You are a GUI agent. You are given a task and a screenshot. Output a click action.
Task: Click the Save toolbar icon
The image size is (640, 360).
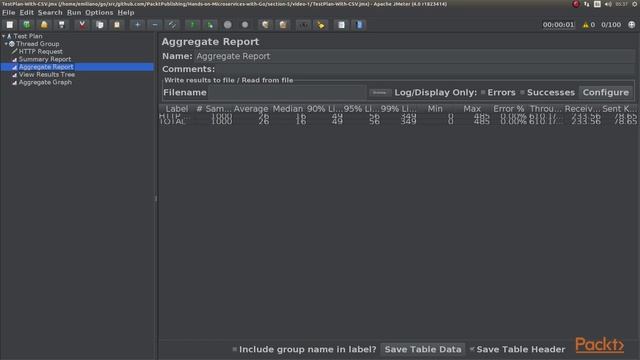[x=62, y=25]
